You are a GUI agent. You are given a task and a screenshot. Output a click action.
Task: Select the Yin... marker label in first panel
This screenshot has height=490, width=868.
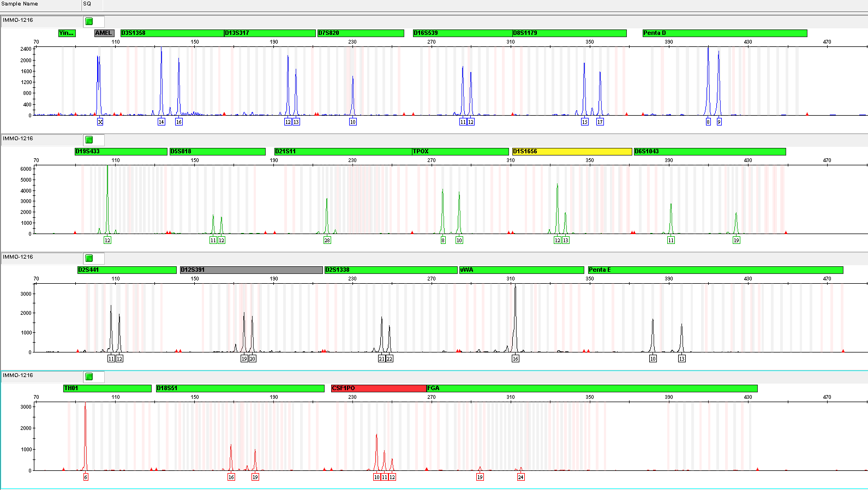click(67, 33)
